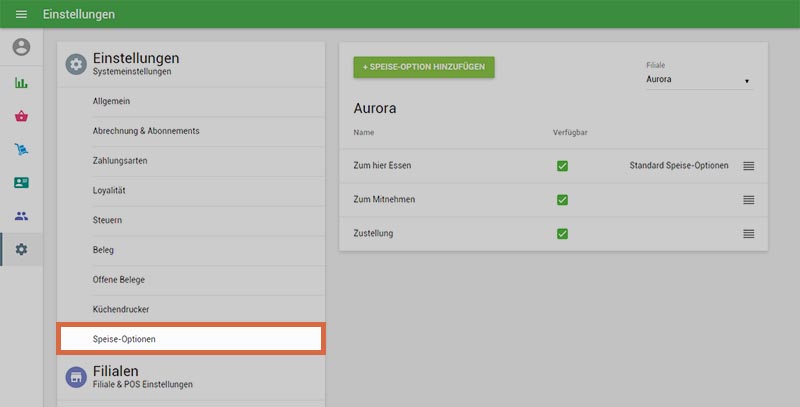Open the Filiale dropdown showing Aurora
The image size is (800, 407).
[x=699, y=80]
